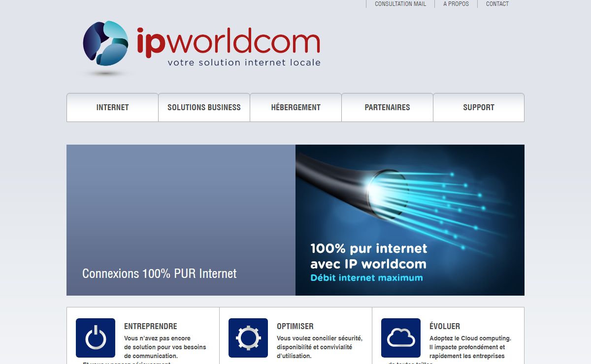Go to the Hébergement section
This screenshot has width=591, height=364.
pyautogui.click(x=295, y=107)
